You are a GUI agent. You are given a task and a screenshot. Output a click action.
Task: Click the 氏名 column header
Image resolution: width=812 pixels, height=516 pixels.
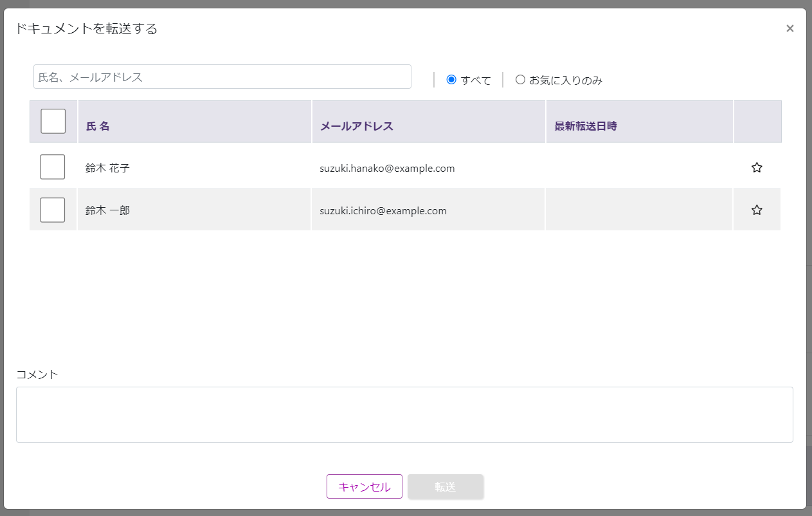coord(98,126)
